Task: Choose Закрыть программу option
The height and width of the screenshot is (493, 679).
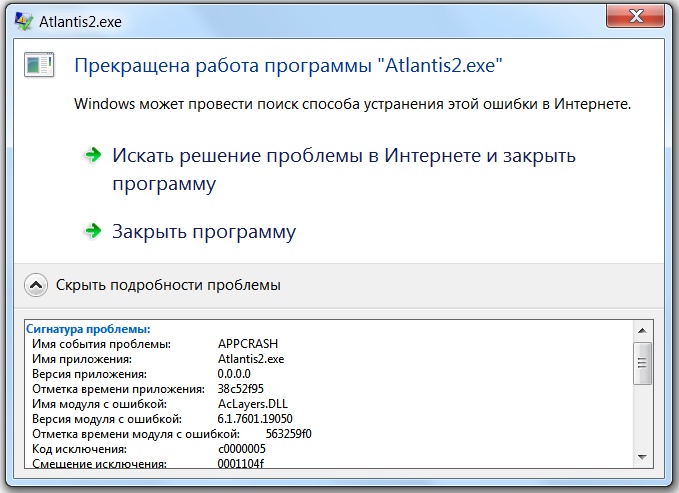Action: tap(204, 232)
